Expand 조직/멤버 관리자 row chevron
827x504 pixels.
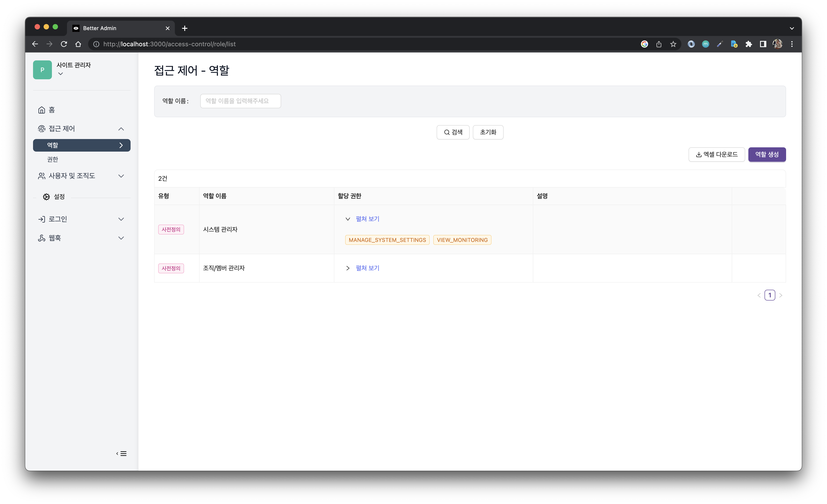(348, 268)
